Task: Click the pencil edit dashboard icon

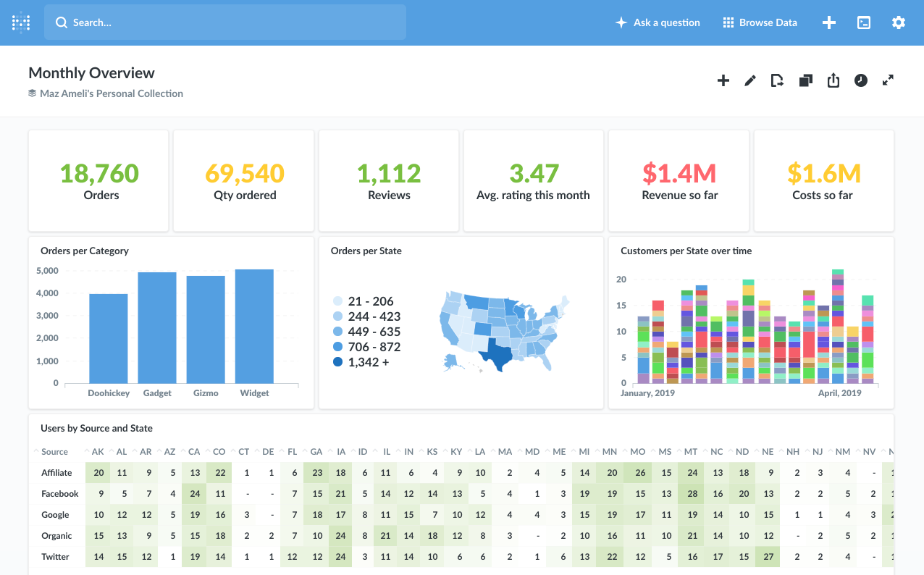Action: click(x=750, y=80)
